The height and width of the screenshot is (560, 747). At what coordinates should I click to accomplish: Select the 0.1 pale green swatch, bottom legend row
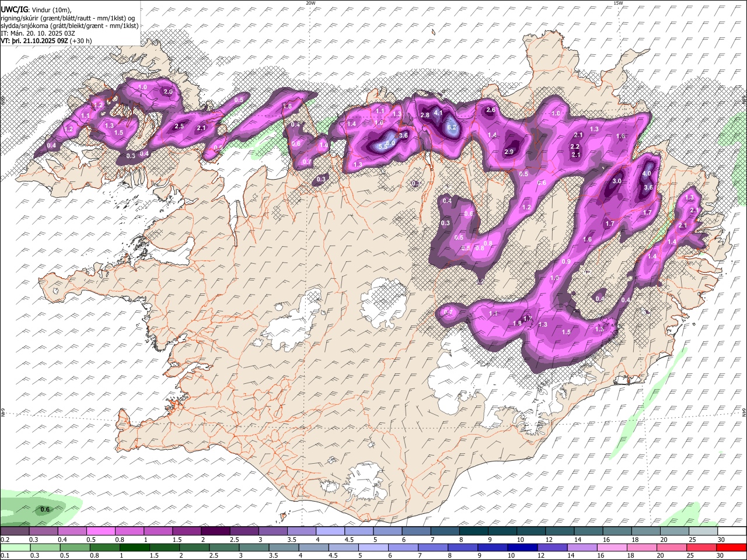click(x=15, y=547)
